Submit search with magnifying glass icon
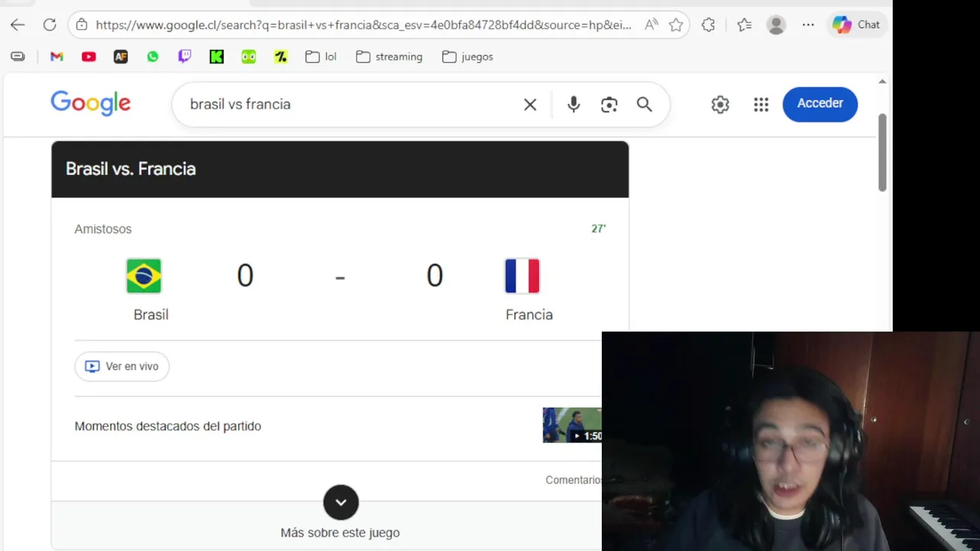The image size is (980, 551). coord(644,104)
